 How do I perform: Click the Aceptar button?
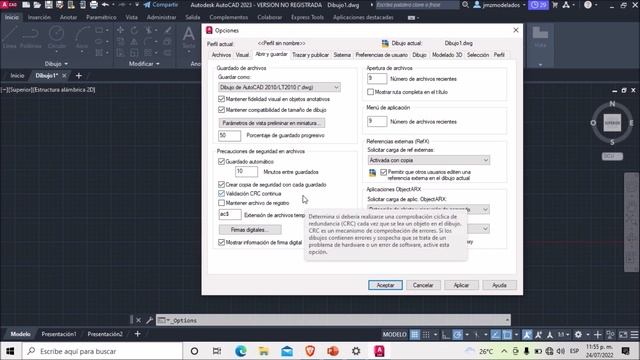coord(385,285)
